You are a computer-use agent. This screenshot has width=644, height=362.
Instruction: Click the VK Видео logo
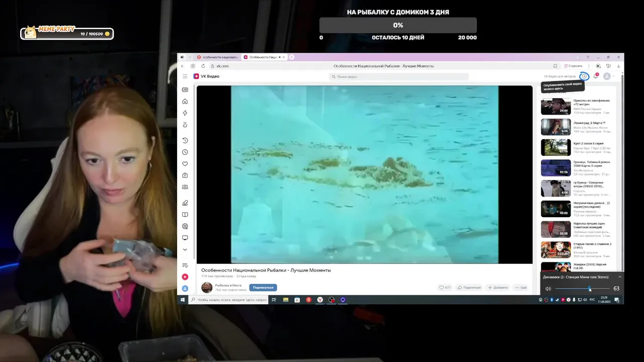[x=206, y=76]
